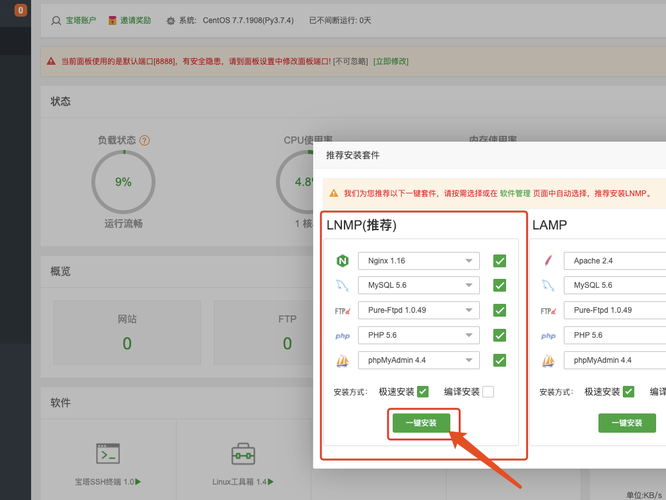Click the FTP icon in the LAMP column

tap(548, 311)
